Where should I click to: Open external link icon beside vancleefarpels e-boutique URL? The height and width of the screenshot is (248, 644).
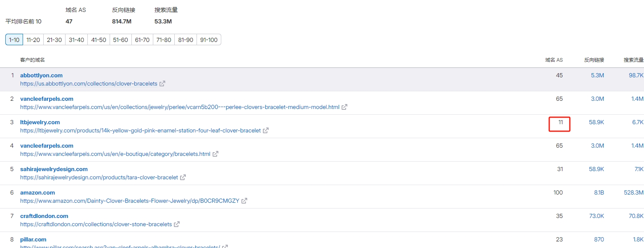click(215, 154)
